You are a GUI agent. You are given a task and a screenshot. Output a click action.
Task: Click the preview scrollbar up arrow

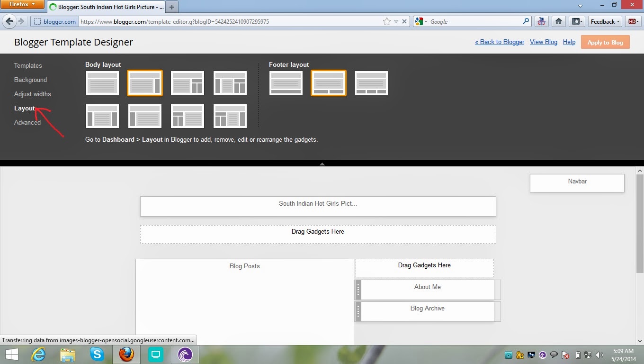(x=640, y=171)
